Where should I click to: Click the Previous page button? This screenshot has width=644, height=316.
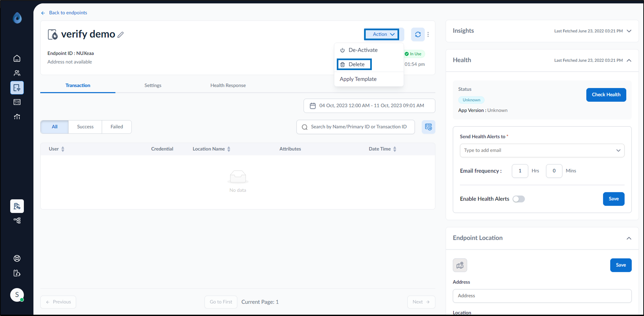point(58,302)
